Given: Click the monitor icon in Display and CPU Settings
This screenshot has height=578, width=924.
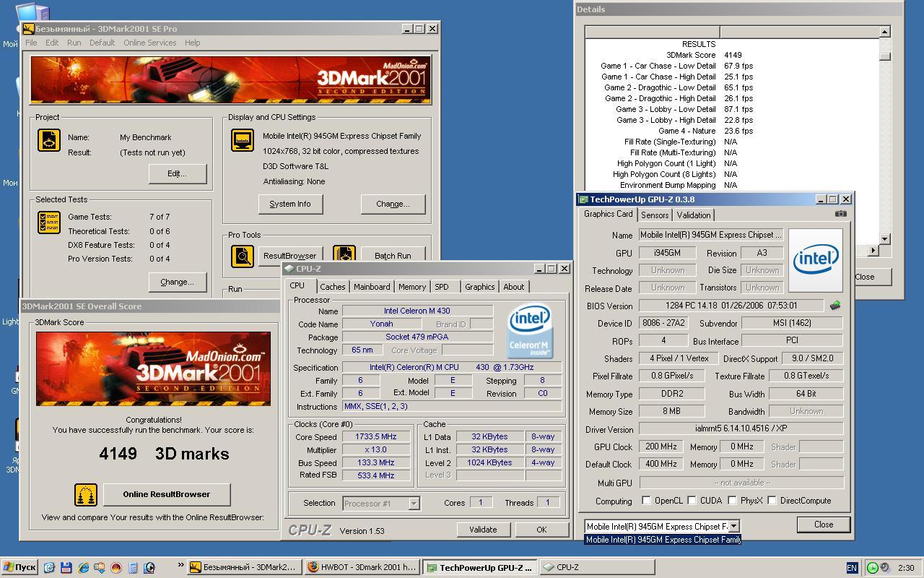Looking at the screenshot, I should click(x=243, y=140).
